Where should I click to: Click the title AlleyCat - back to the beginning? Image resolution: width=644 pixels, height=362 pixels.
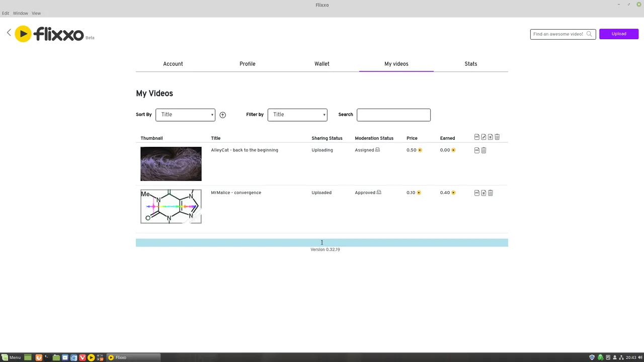click(245, 150)
